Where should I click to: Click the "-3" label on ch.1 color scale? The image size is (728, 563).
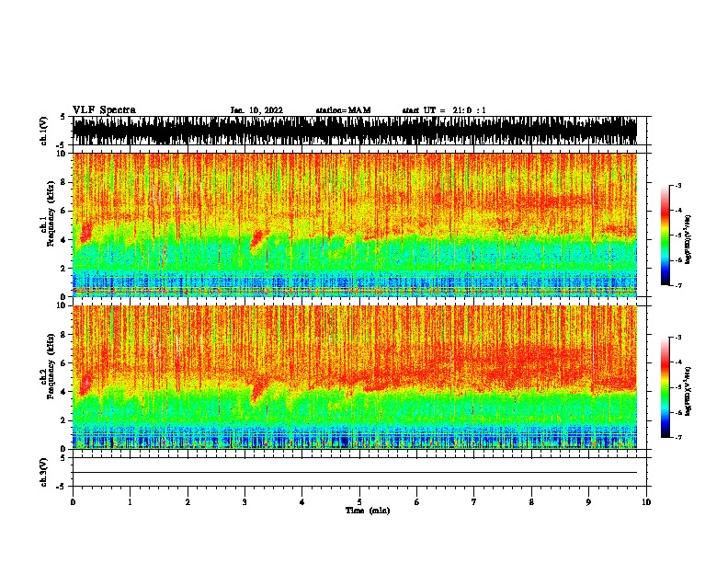click(x=678, y=185)
